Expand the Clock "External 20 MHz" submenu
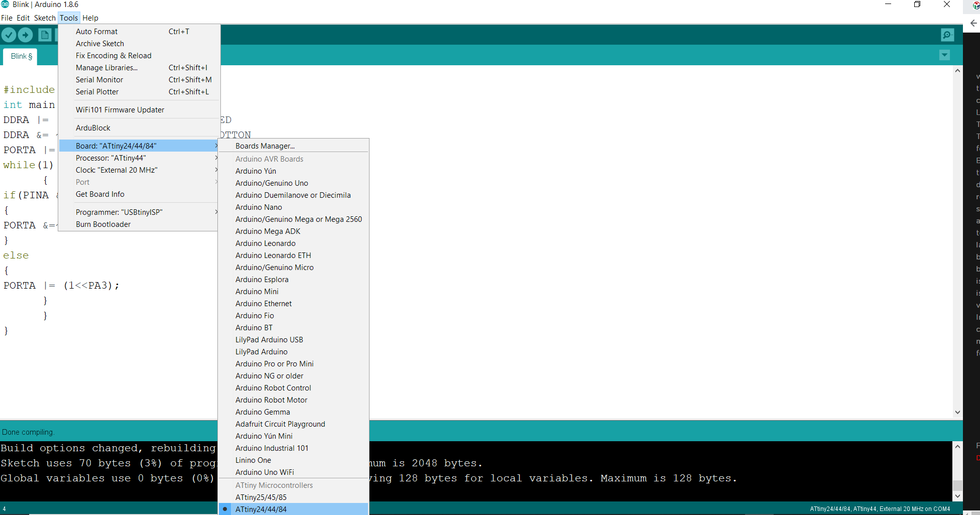The width and height of the screenshot is (980, 515). coord(139,170)
